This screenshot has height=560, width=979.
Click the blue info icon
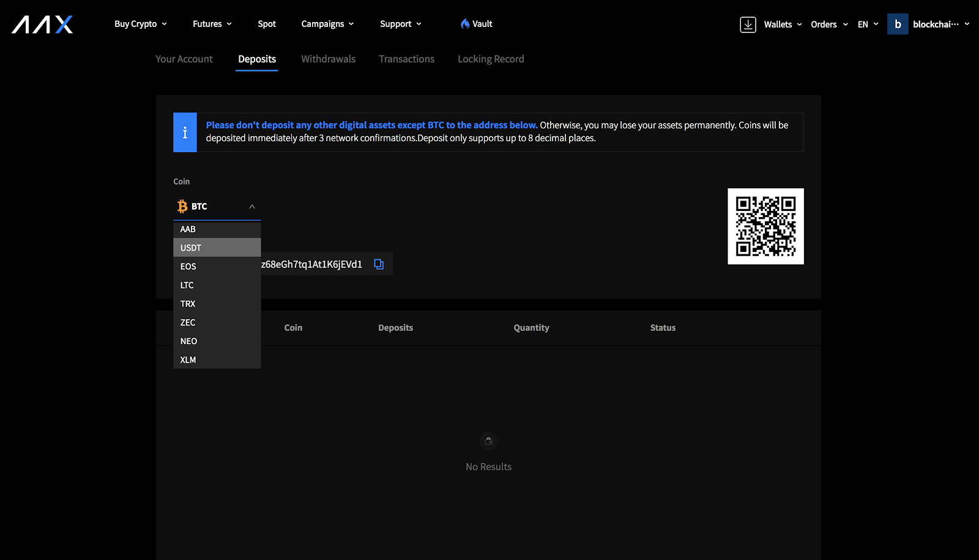185,132
